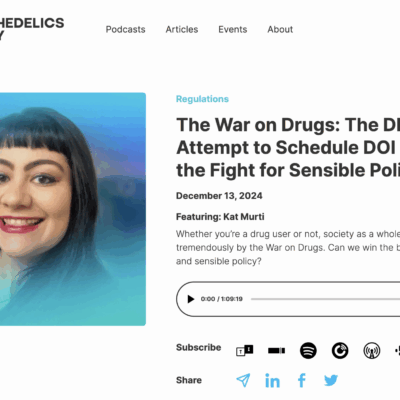Click the site logo in header
The image size is (400, 400).
click(x=32, y=28)
